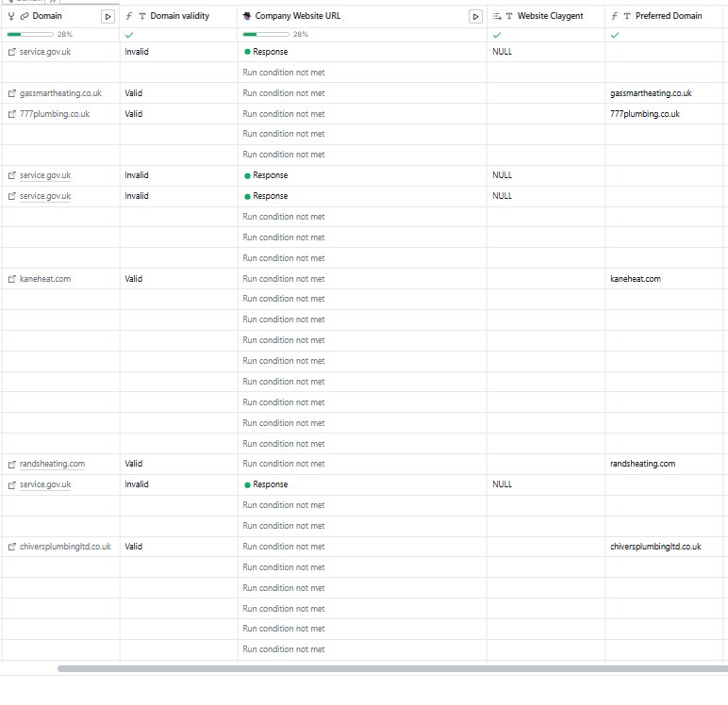Click the horizontal scrollbar below the table

click(392, 669)
